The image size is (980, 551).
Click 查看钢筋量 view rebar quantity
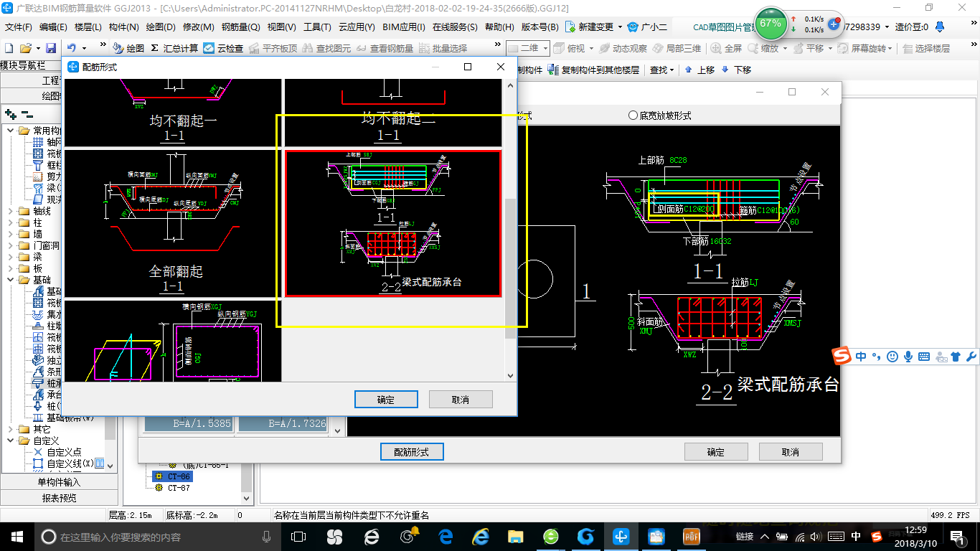[x=385, y=48]
